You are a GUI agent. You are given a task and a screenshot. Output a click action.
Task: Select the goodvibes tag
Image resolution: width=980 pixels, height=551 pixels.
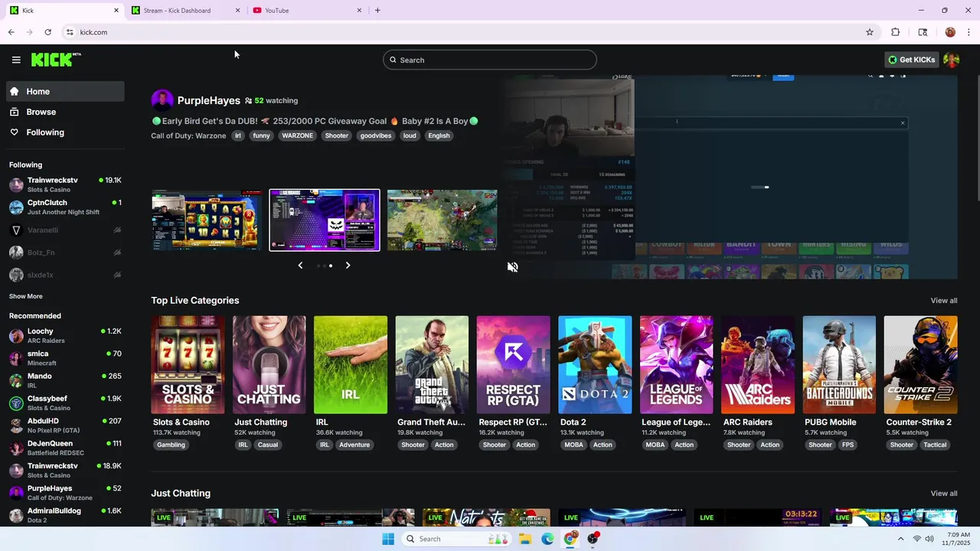[x=376, y=135]
